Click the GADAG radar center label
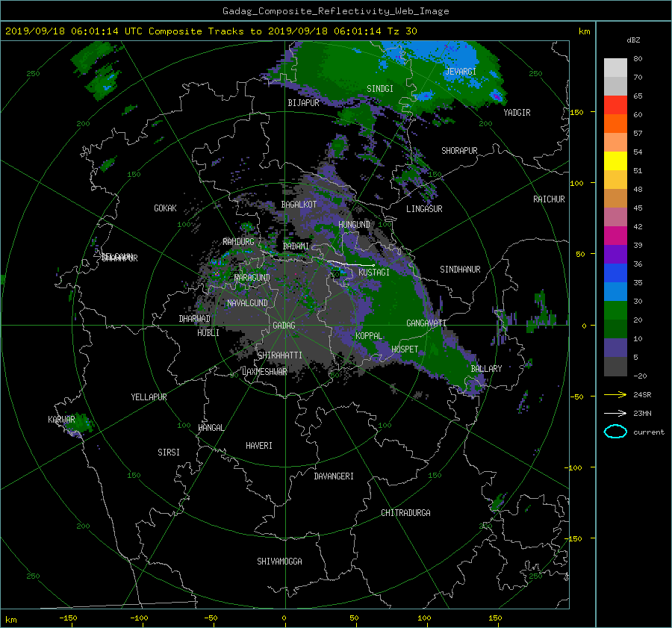This screenshot has height=628, width=672. (x=284, y=326)
